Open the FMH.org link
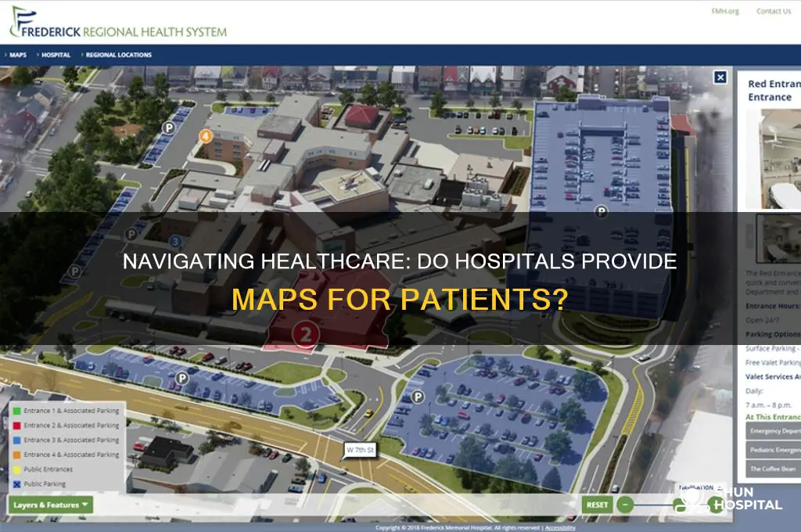Screen dimensions: 801x532 [725, 11]
